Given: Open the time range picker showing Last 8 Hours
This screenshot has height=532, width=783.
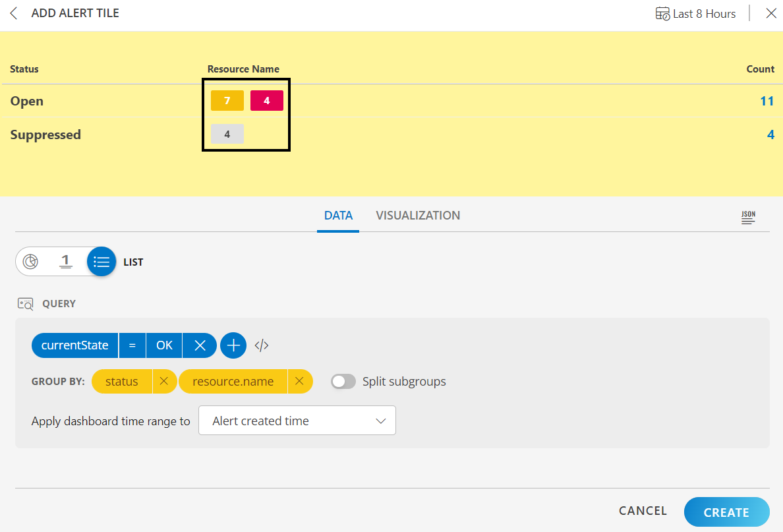Looking at the screenshot, I should [695, 13].
